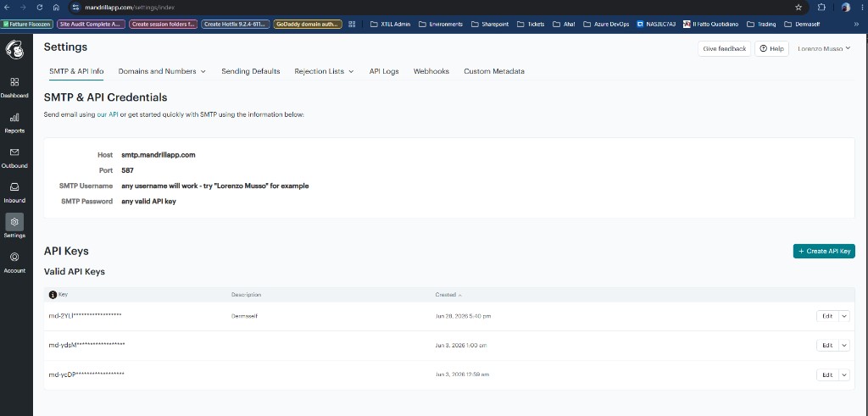Open site information icon in address bar
The image size is (868, 416).
pyautogui.click(x=75, y=7)
